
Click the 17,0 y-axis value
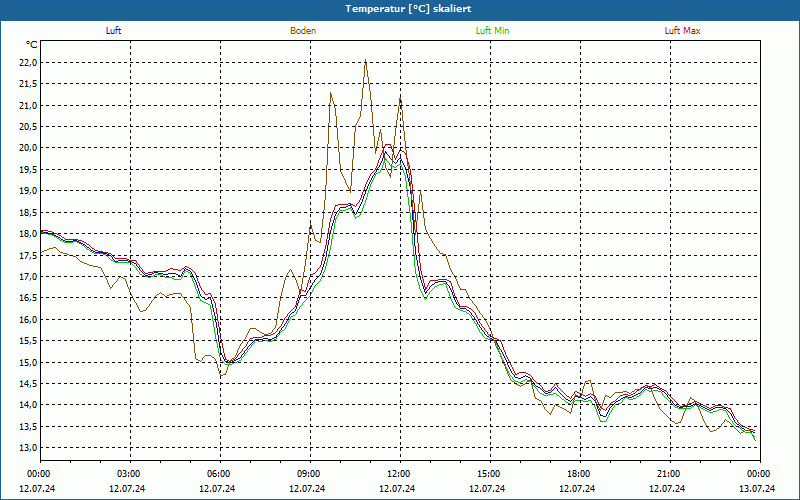click(x=29, y=277)
